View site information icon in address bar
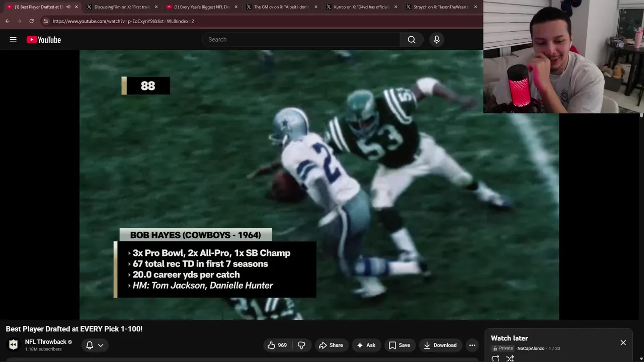The height and width of the screenshot is (362, 644). (x=46, y=21)
